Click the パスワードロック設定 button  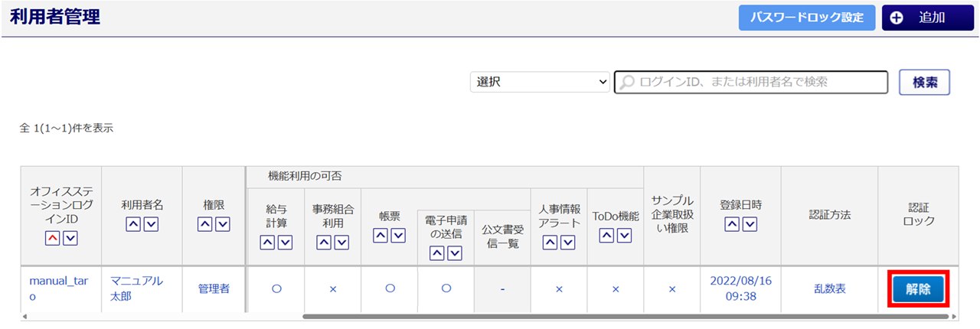(x=806, y=18)
